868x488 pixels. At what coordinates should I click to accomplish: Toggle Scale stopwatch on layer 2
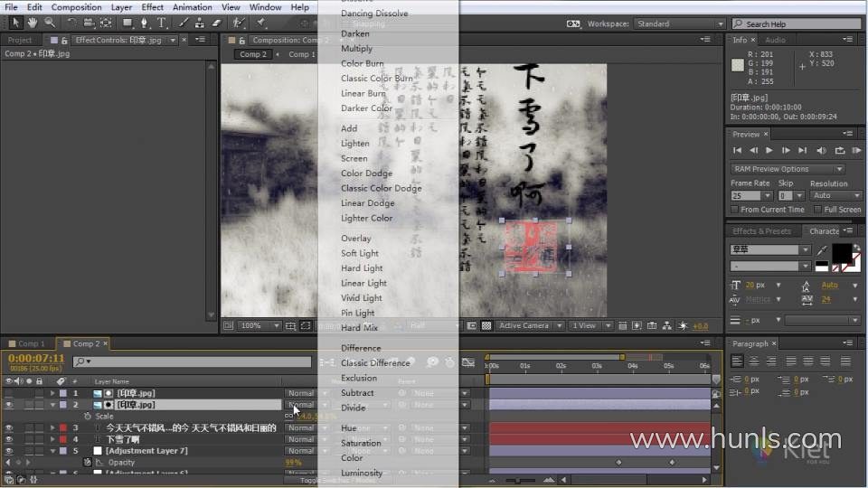coord(87,416)
